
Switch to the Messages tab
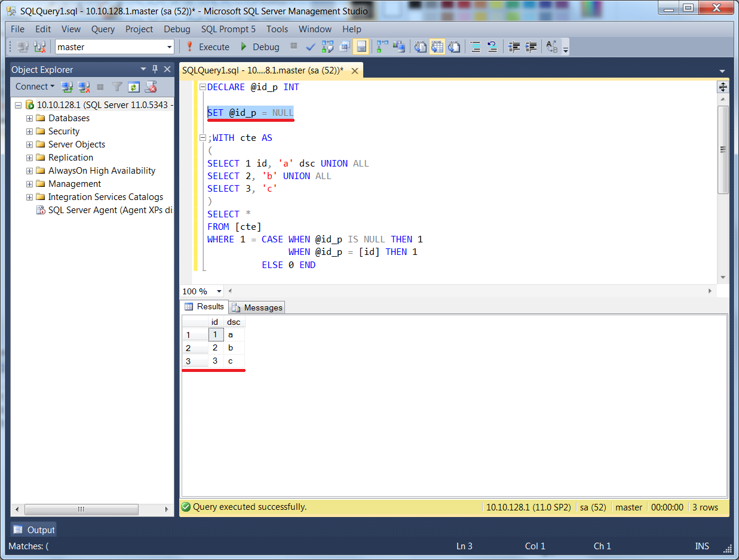pos(256,307)
